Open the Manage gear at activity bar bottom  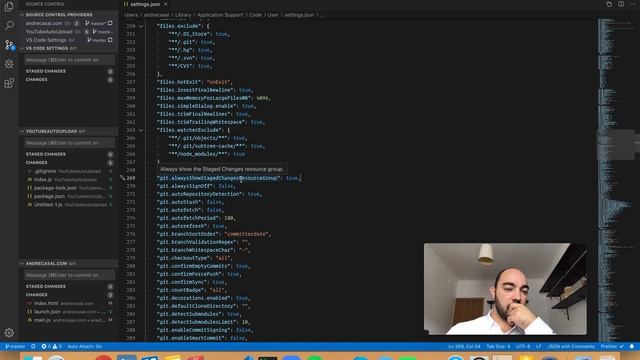coord(9,333)
